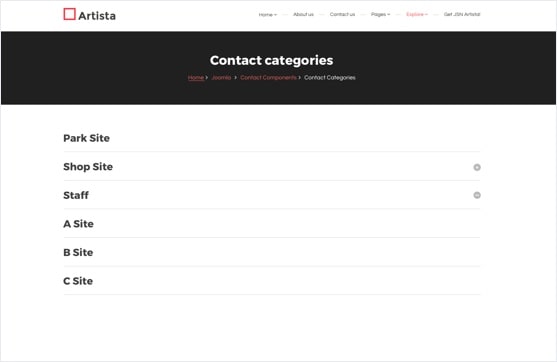
Task: Open the C Site category
Action: (x=78, y=281)
